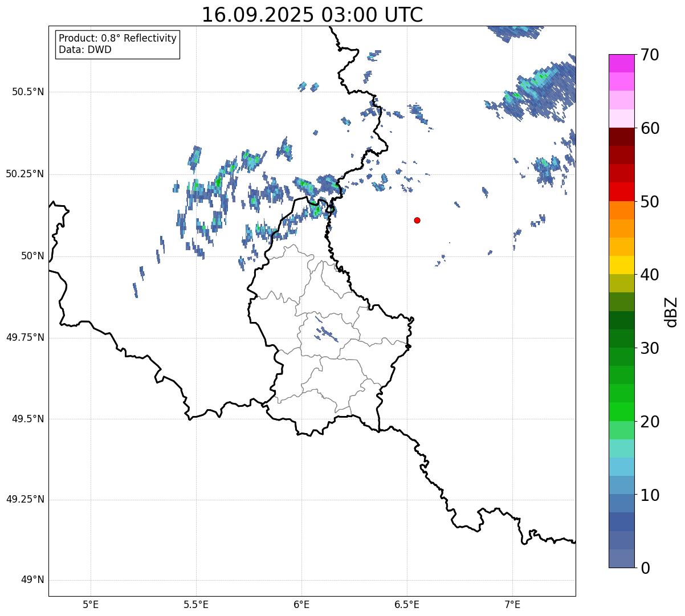Click the colorbar tick label 50
The width and height of the screenshot is (685, 616).
[x=650, y=202]
